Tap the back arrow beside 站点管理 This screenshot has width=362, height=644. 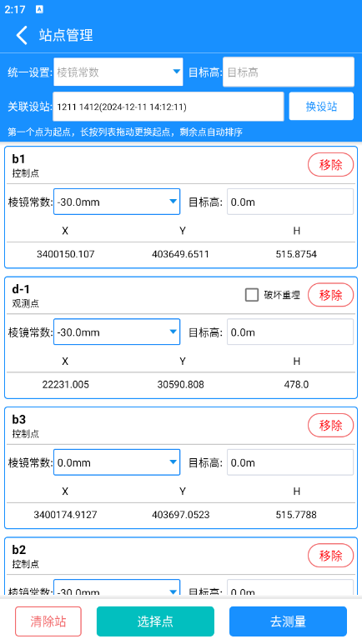22,35
